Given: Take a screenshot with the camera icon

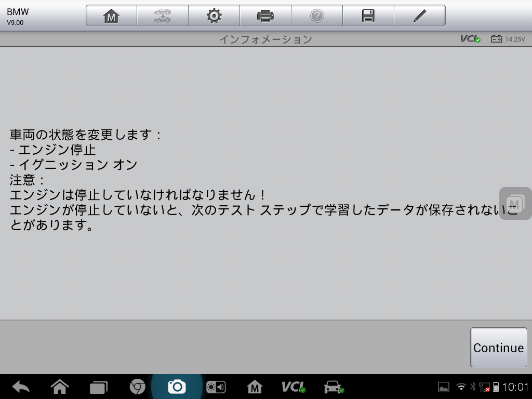Looking at the screenshot, I should pos(177,387).
